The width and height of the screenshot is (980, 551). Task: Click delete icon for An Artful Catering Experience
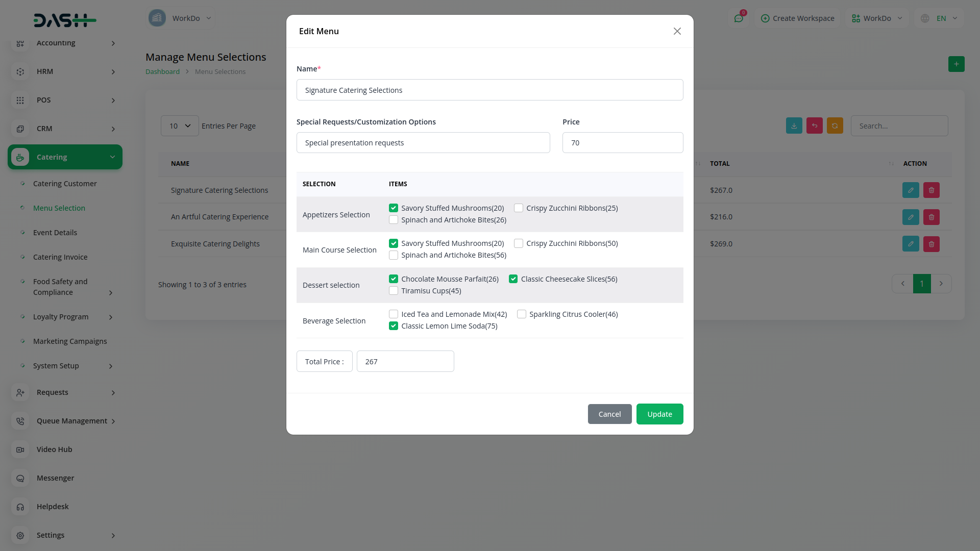pos(931,217)
